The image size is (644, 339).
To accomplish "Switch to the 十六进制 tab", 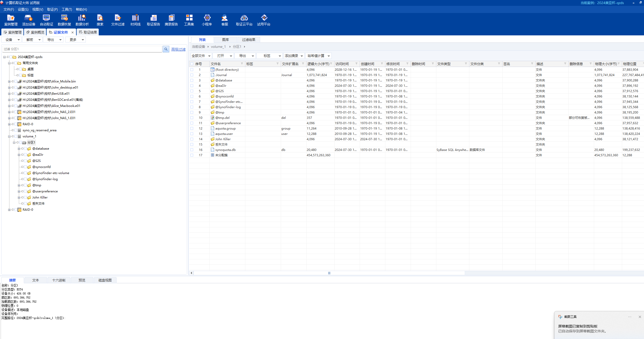I will click(x=59, y=280).
